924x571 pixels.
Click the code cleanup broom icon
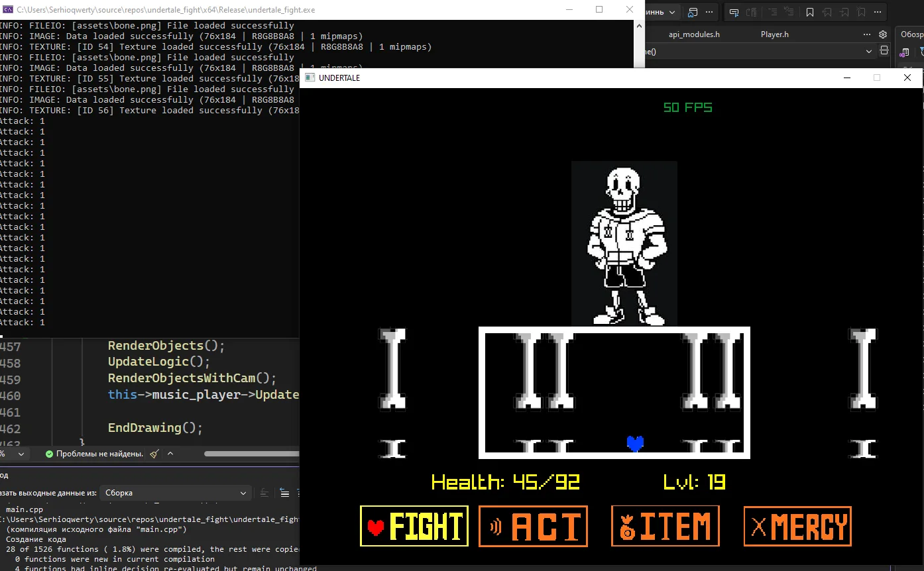tap(154, 454)
